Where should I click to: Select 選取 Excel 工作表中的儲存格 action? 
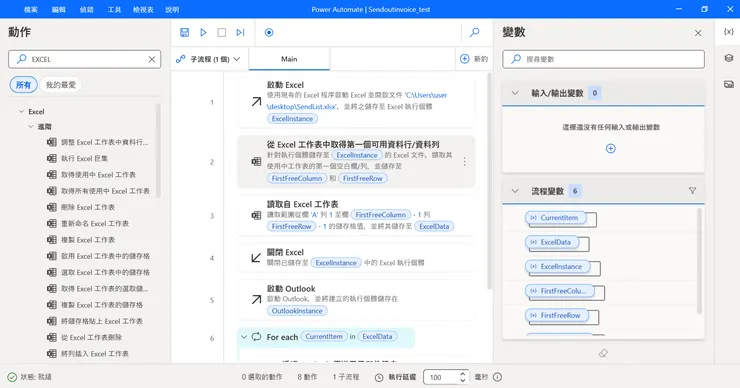[105, 272]
